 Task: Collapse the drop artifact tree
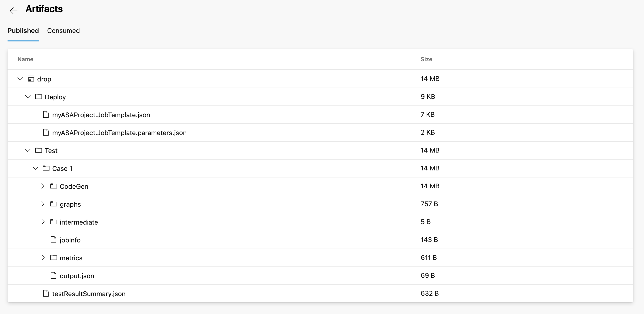[x=20, y=79]
